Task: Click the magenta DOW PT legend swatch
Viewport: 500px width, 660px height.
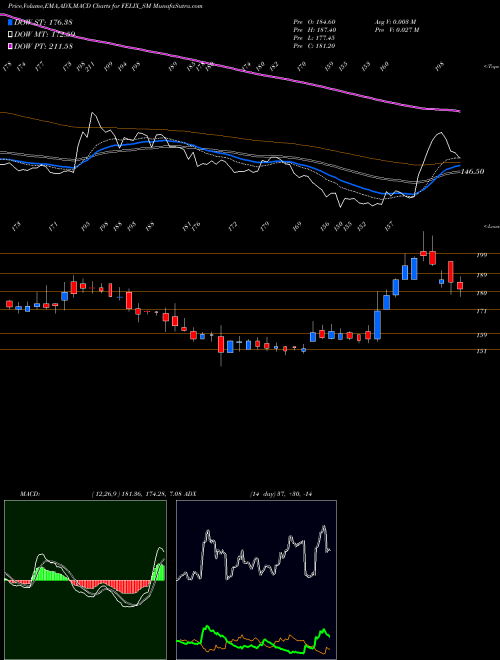Action: tap(11, 46)
